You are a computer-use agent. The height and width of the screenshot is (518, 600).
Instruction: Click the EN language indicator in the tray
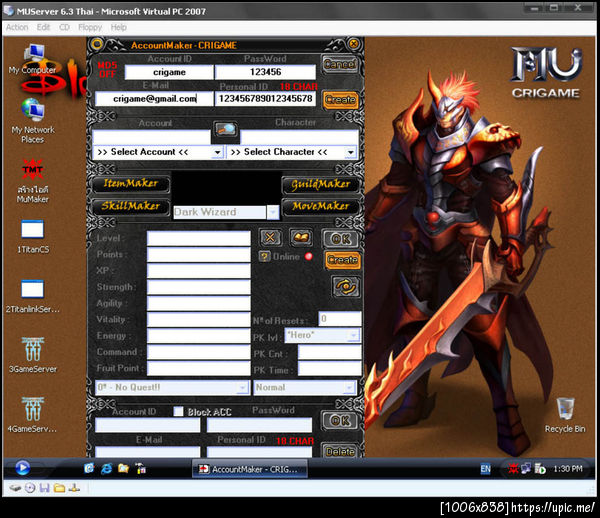click(485, 469)
